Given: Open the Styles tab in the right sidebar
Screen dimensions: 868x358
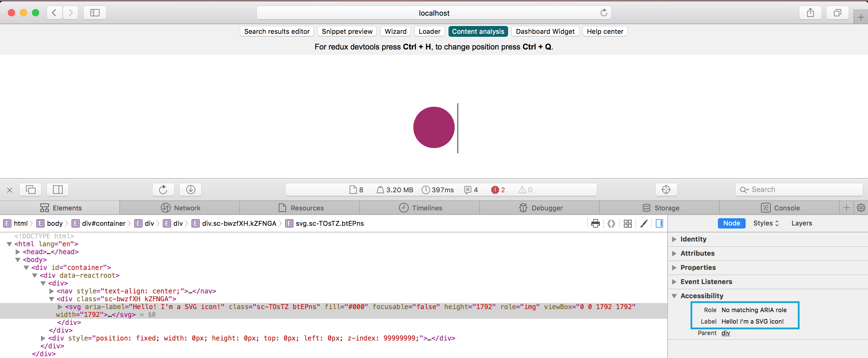Looking at the screenshot, I should click(763, 223).
